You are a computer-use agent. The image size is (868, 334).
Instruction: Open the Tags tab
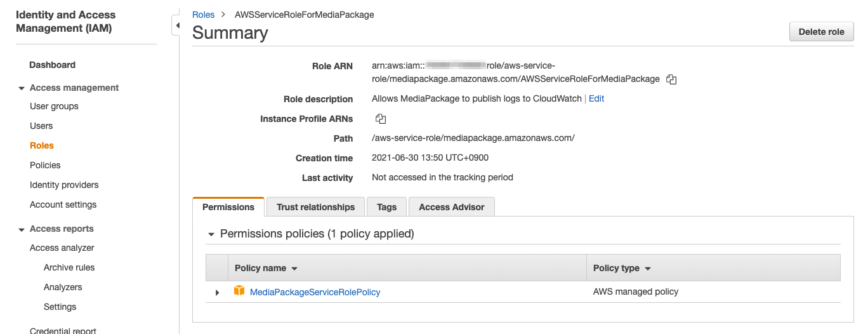click(386, 207)
